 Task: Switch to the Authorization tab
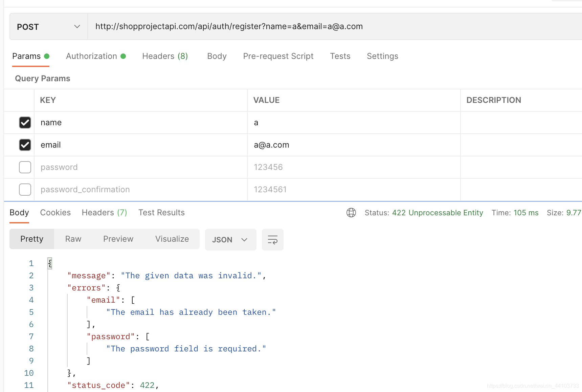[x=96, y=56]
